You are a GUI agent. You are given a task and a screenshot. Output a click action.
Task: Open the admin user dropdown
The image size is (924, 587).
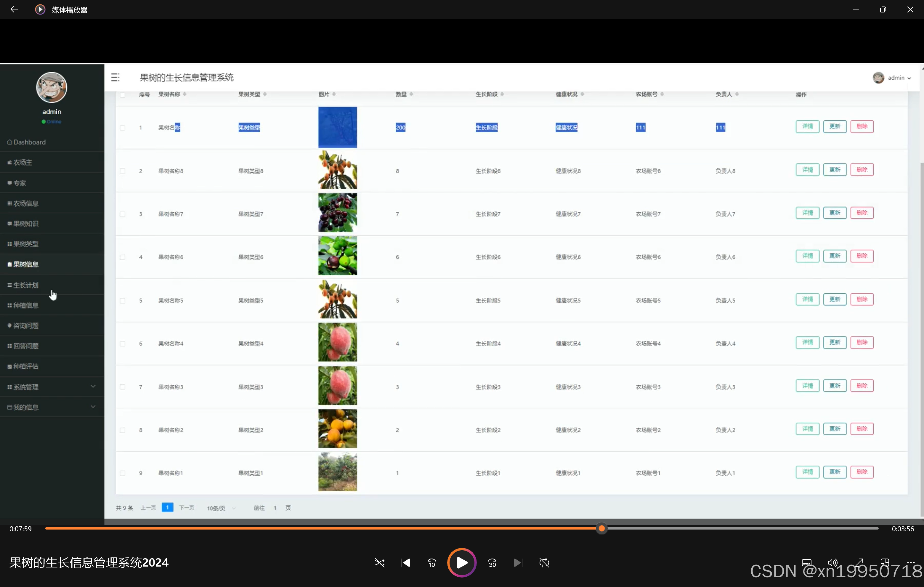(892, 78)
